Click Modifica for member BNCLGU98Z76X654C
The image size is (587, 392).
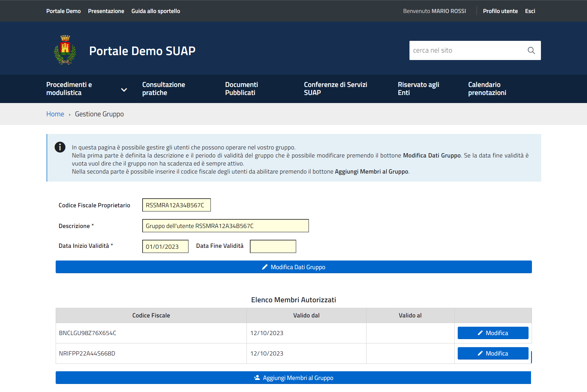click(x=493, y=333)
